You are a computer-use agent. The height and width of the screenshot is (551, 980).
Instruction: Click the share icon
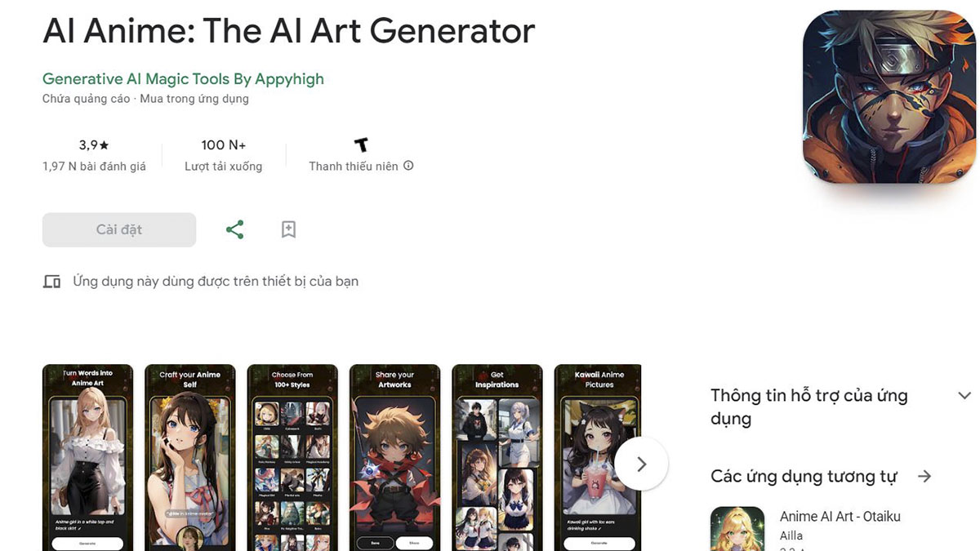click(234, 229)
